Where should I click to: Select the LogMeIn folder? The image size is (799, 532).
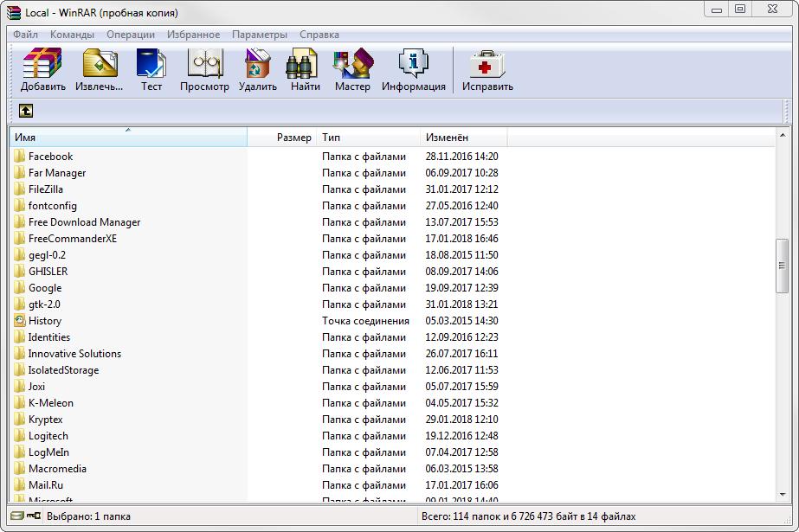(48, 452)
